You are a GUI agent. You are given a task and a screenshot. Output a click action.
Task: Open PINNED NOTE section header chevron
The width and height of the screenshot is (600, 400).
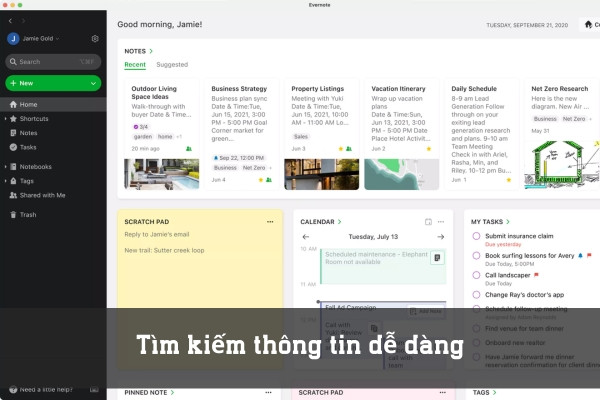[173, 392]
